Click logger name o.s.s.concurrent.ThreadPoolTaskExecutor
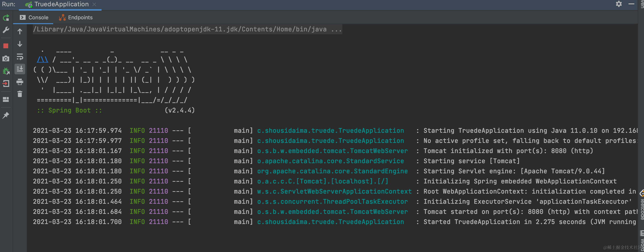The height and width of the screenshot is (252, 644). (332, 202)
